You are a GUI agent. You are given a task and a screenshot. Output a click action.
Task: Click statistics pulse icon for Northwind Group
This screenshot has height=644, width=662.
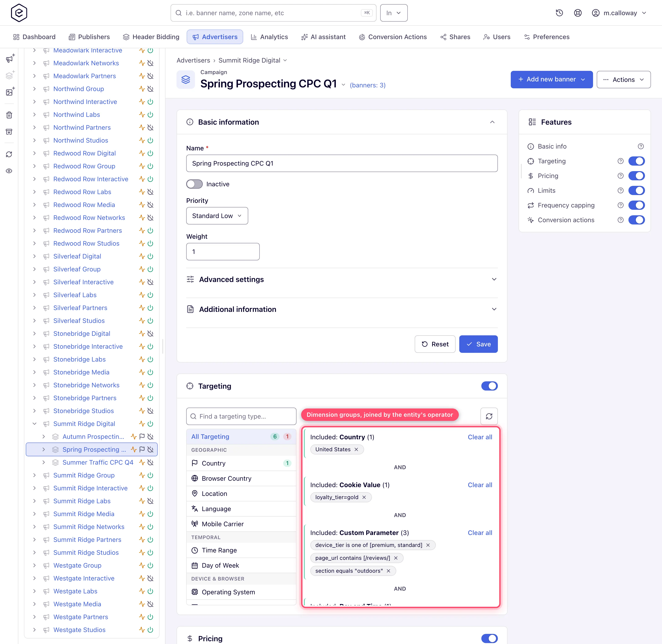[x=142, y=89]
